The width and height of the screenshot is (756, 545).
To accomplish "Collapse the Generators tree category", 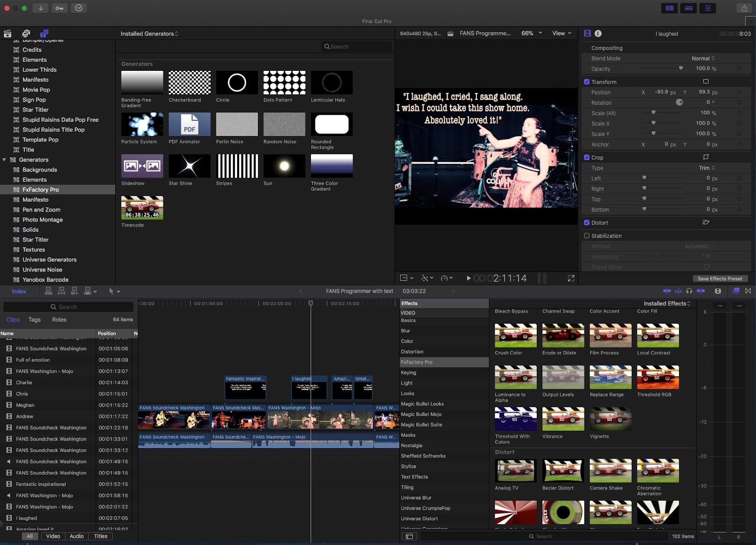I will click(4, 160).
